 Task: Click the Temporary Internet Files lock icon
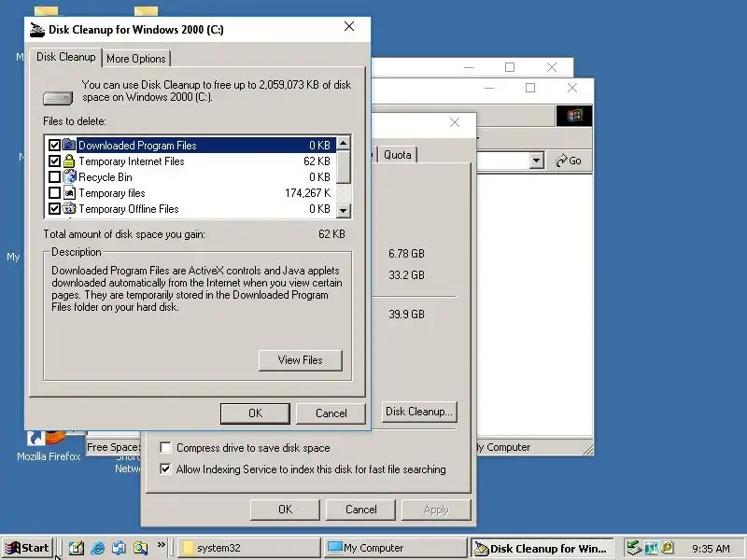click(69, 161)
